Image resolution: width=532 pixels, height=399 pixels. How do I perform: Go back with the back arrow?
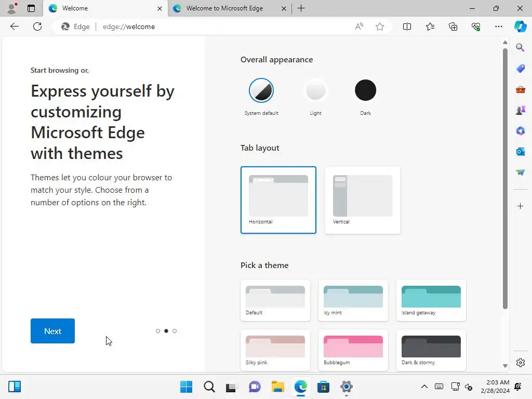[x=14, y=26]
